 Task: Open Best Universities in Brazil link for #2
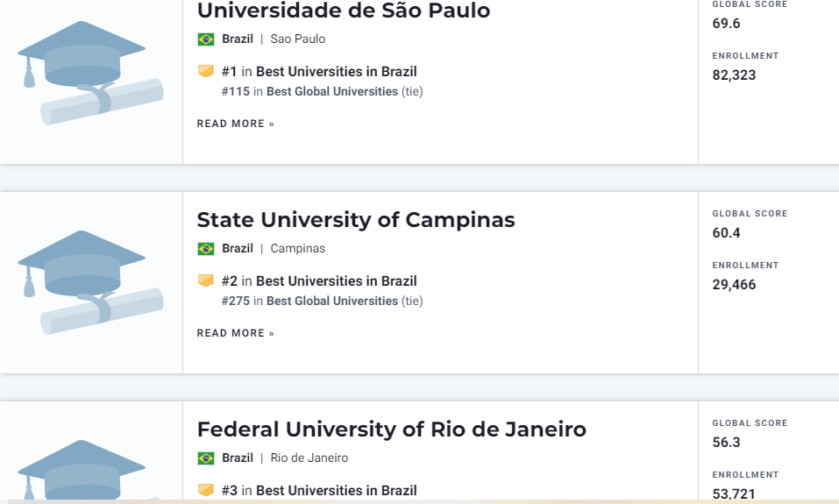(x=336, y=280)
